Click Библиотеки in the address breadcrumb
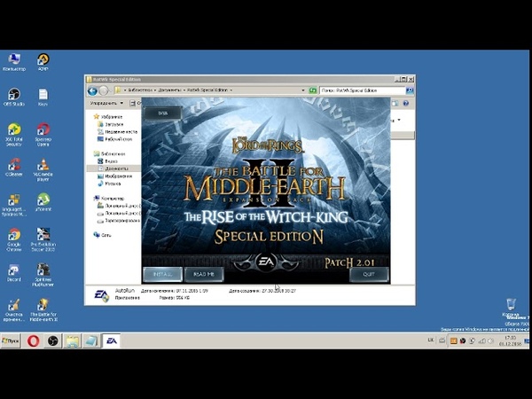The image size is (532, 399). 140,90
